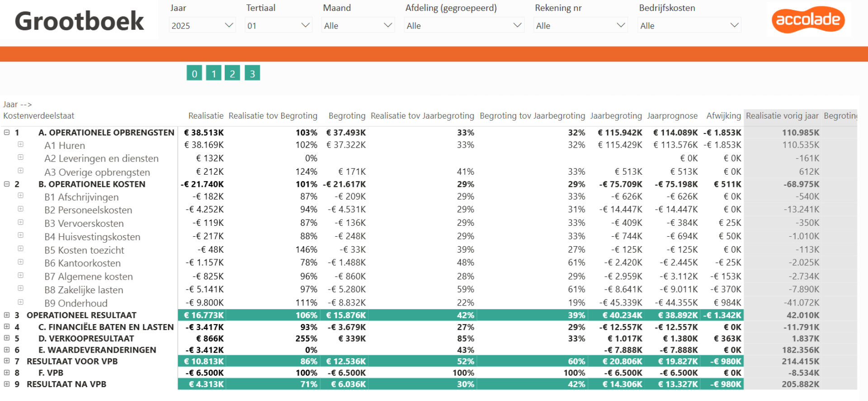Expand the A1 Huren row
868x401 pixels.
click(x=20, y=144)
